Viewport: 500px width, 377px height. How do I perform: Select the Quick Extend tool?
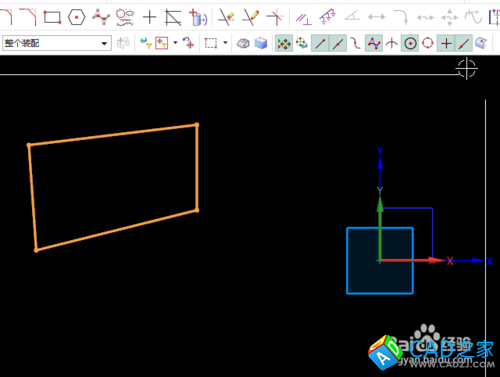(251, 17)
